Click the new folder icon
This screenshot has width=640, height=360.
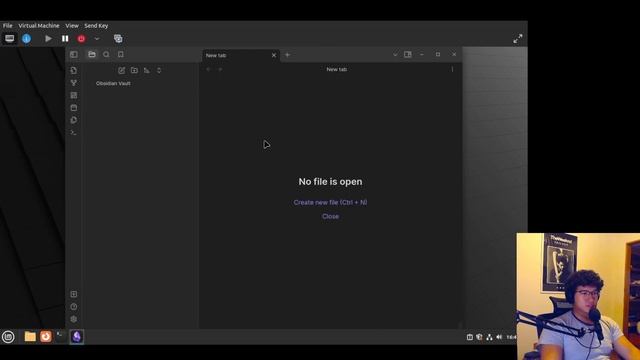(x=134, y=71)
